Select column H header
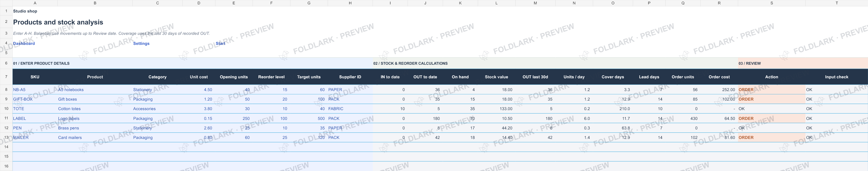Screen dimensions: 868x171 pyautogui.click(x=350, y=3)
